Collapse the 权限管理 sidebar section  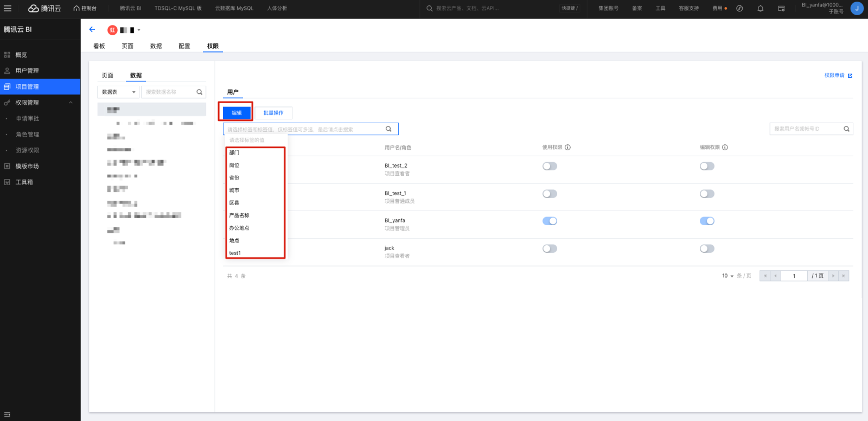[x=71, y=103]
